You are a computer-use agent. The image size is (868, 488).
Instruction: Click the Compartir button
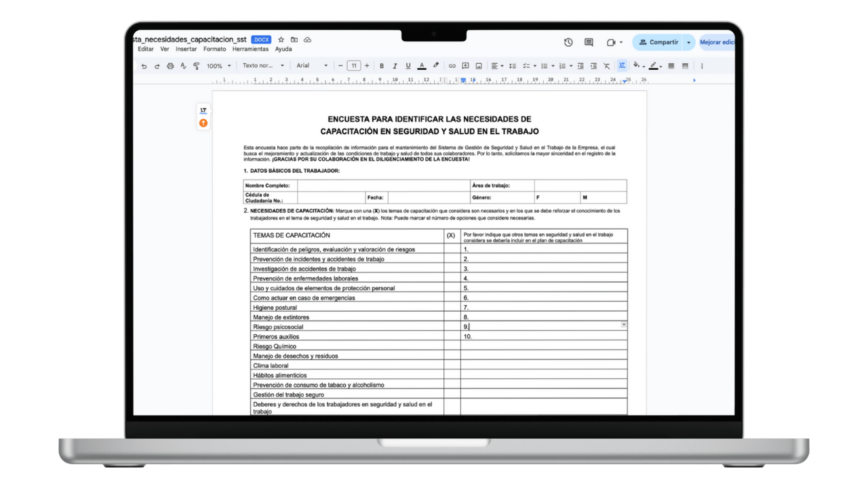coord(663,42)
